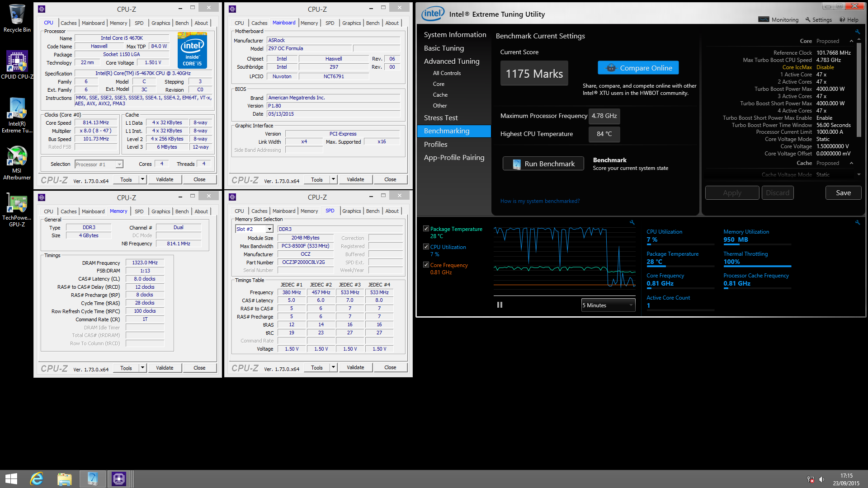This screenshot has width=868, height=488.
Task: Click Validate in the Memory CPU-Z window
Action: click(x=165, y=368)
